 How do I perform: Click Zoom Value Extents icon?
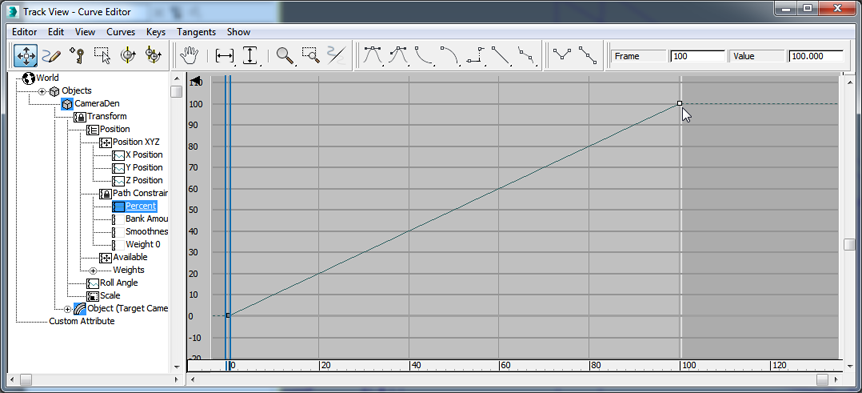click(x=251, y=56)
